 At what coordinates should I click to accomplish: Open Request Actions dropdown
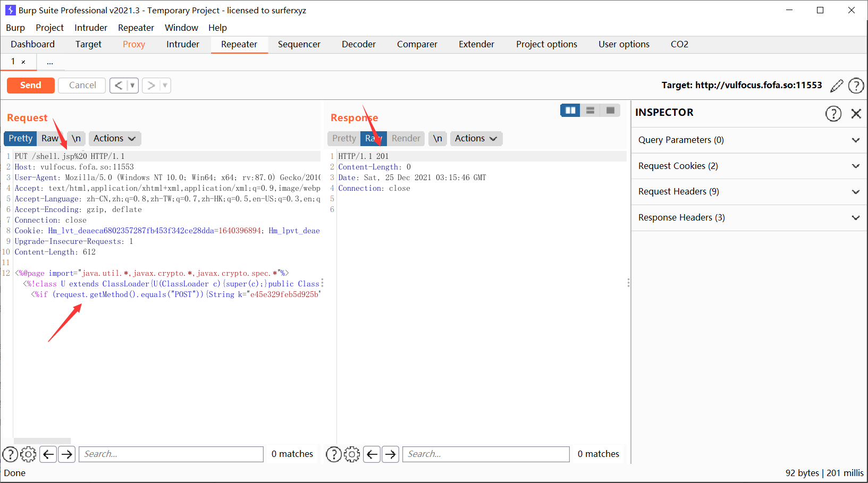pyautogui.click(x=114, y=138)
